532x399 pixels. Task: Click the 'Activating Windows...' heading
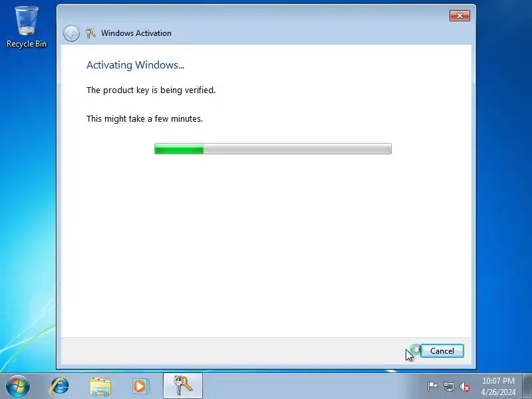click(136, 65)
